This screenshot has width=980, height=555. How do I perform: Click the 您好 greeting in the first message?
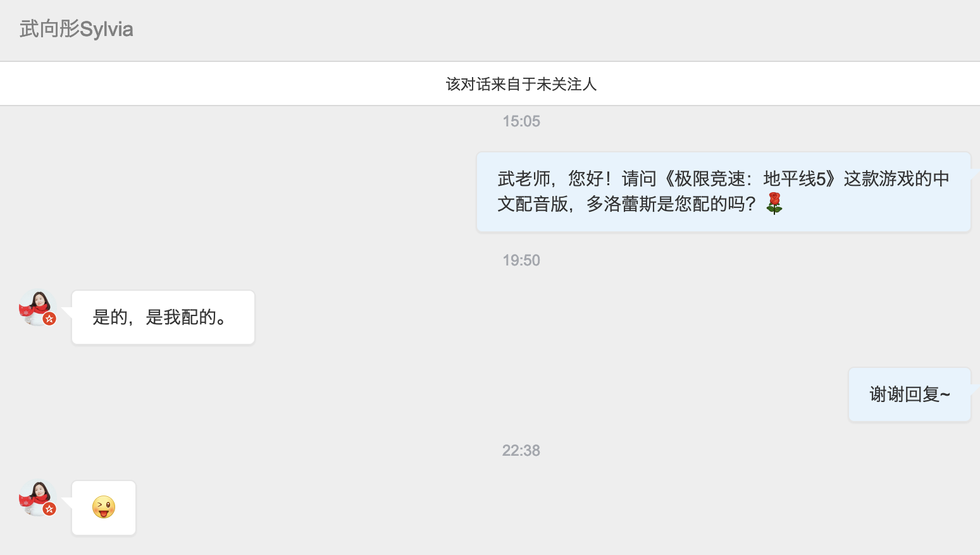click(585, 179)
